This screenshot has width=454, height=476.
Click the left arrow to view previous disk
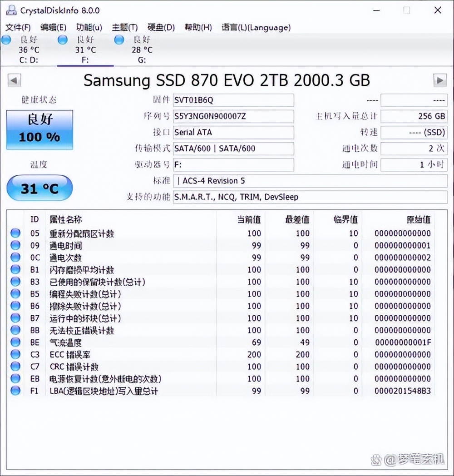coord(14,80)
